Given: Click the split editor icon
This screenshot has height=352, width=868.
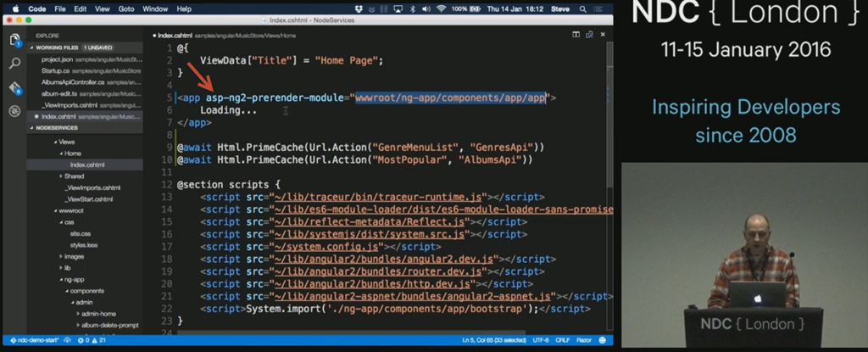Looking at the screenshot, I should [576, 35].
